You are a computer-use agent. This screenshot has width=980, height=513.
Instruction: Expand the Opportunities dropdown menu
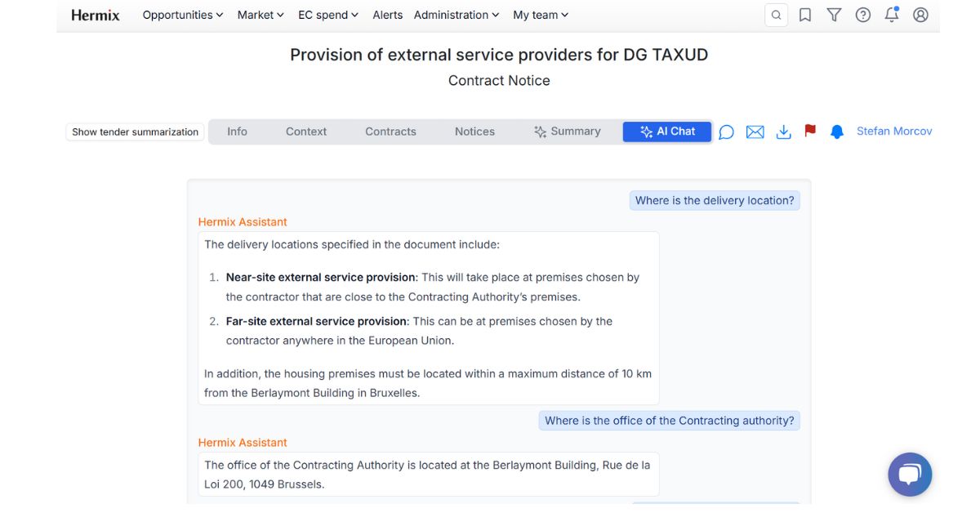[182, 15]
